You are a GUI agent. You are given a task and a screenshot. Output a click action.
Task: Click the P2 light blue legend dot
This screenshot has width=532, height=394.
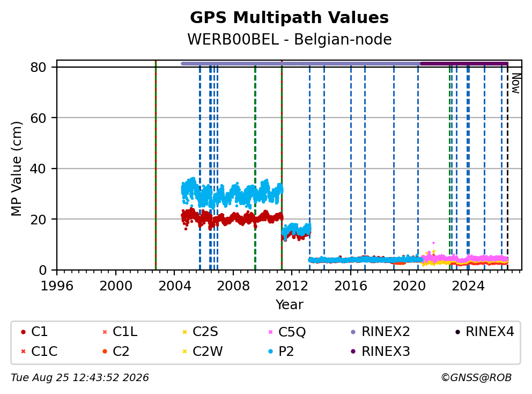270,351
